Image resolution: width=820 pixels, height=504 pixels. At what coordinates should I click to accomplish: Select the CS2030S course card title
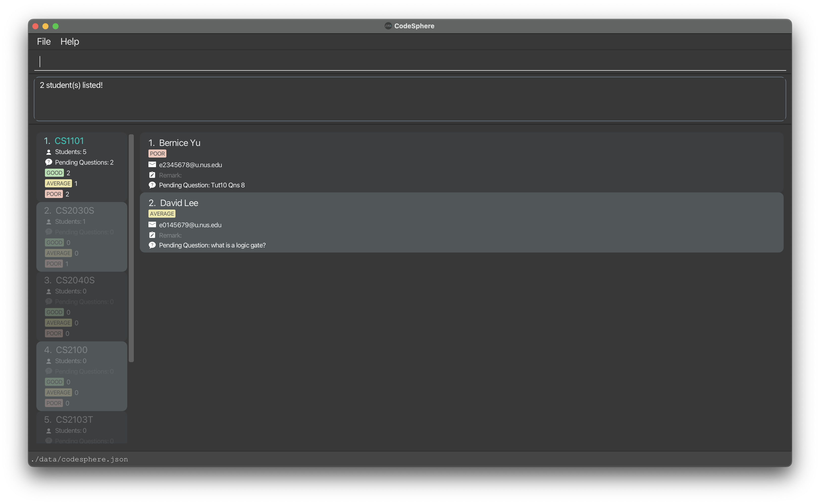coord(75,210)
